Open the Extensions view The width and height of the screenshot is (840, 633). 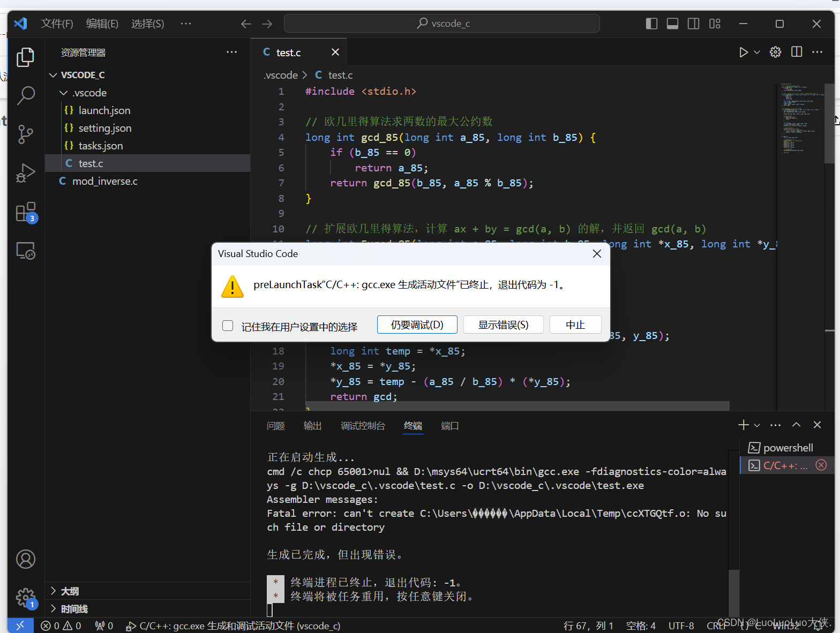[25, 212]
